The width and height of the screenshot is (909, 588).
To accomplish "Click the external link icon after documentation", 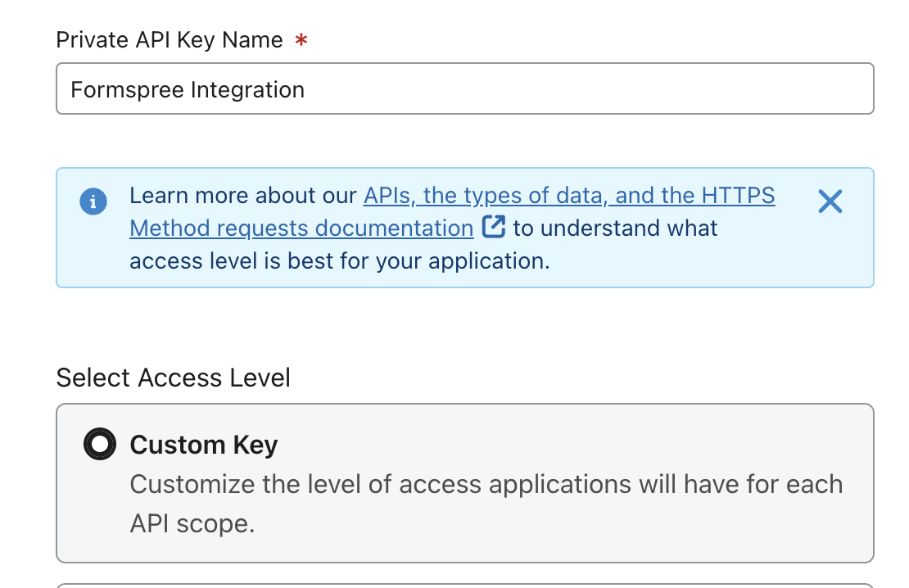I will click(x=493, y=227).
